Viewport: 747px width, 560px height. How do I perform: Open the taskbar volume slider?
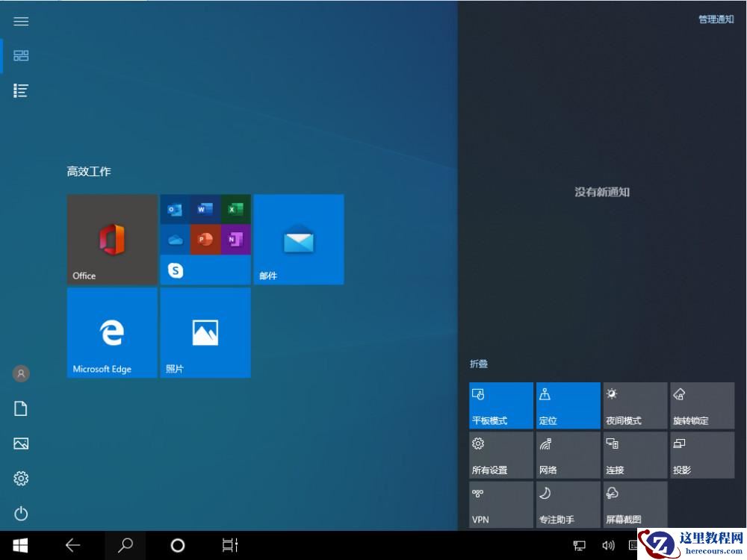pyautogui.click(x=608, y=545)
